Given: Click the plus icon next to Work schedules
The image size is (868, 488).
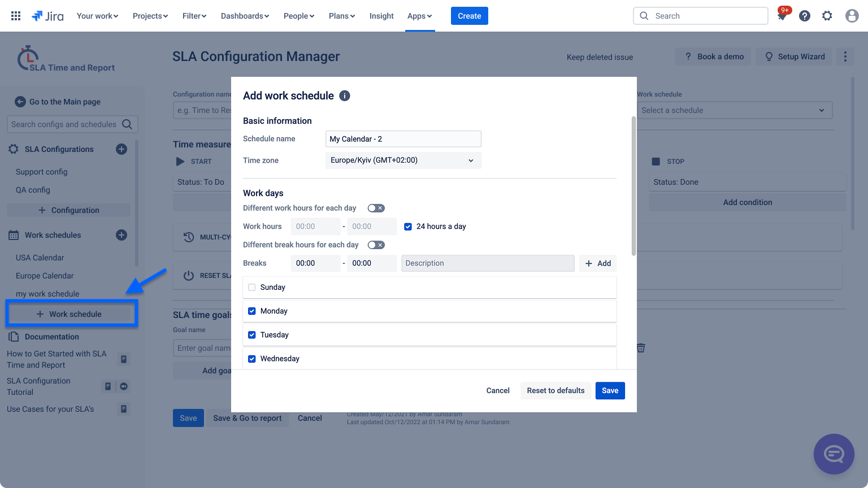Looking at the screenshot, I should 121,235.
